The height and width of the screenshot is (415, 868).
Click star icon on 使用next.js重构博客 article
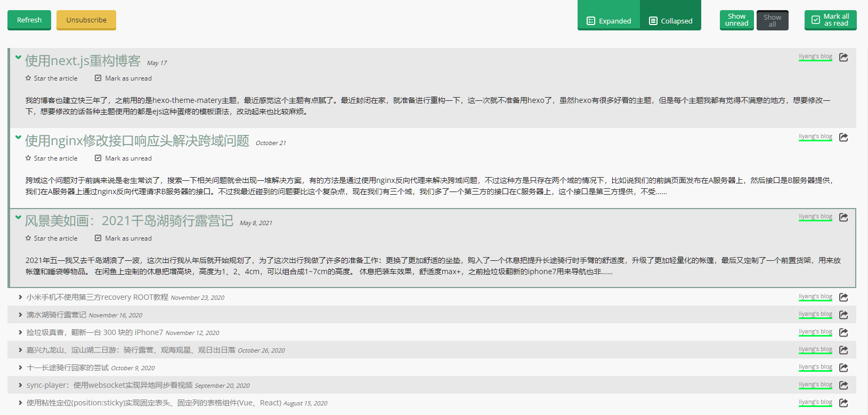28,78
